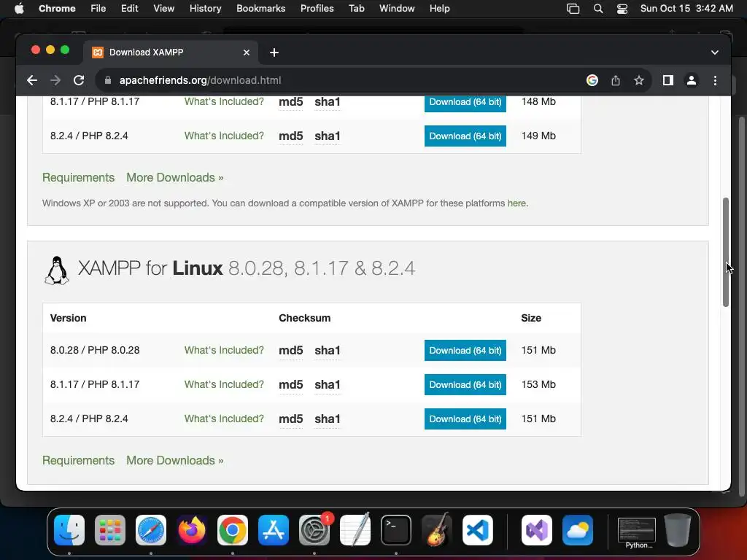
Task: Open Control Center in menu bar
Action: point(622,9)
